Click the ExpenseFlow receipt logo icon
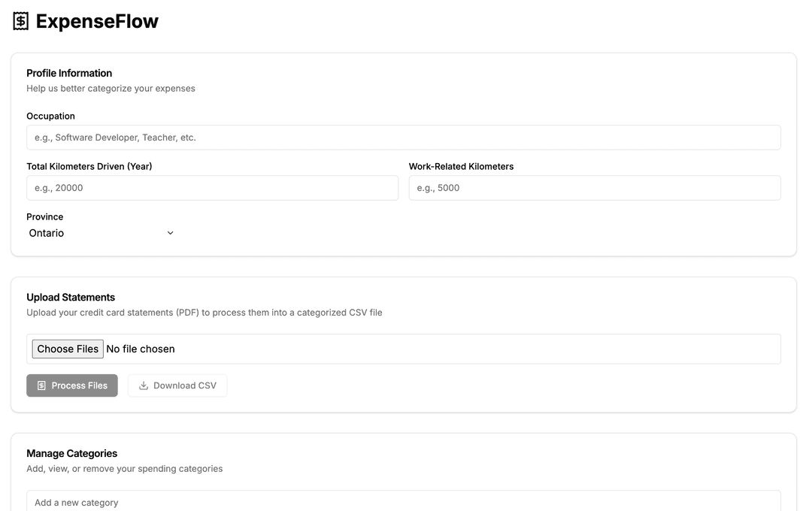812x511 pixels. click(21, 21)
